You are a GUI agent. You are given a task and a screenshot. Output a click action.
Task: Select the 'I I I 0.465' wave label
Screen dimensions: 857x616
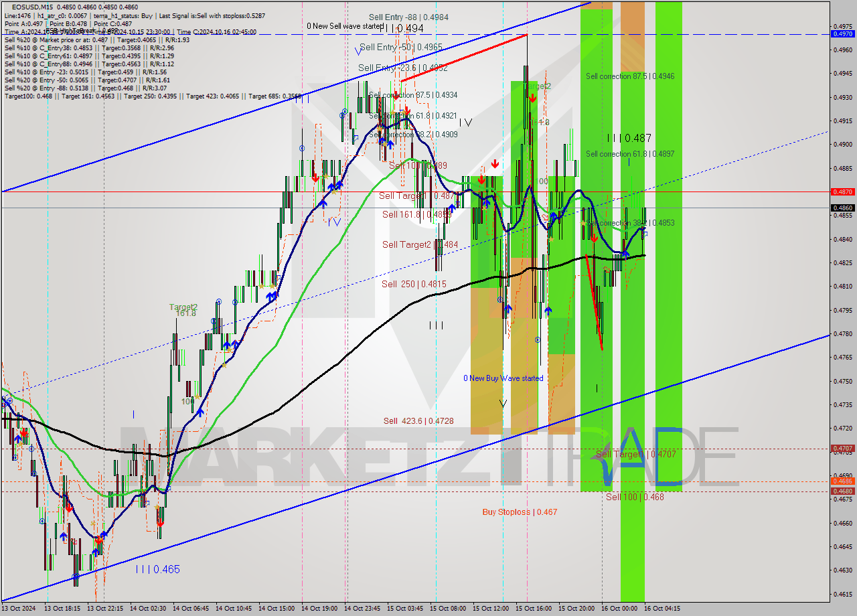pos(157,569)
